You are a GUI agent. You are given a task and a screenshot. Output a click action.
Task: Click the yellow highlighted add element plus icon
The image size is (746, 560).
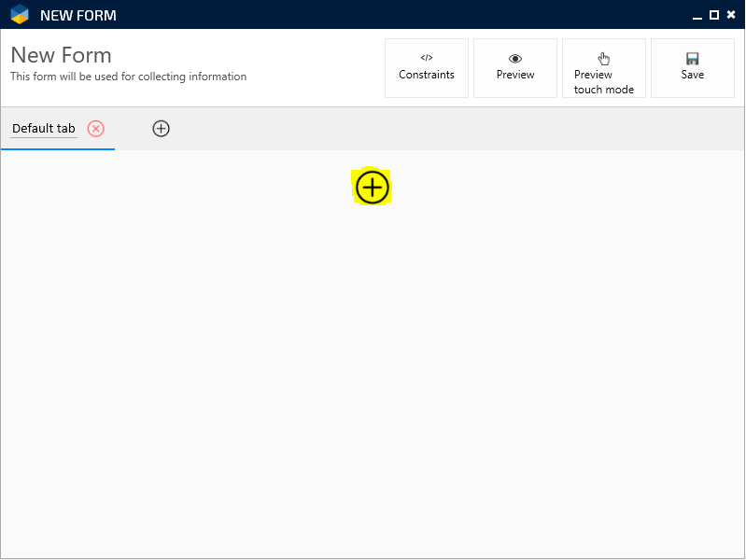click(x=373, y=188)
